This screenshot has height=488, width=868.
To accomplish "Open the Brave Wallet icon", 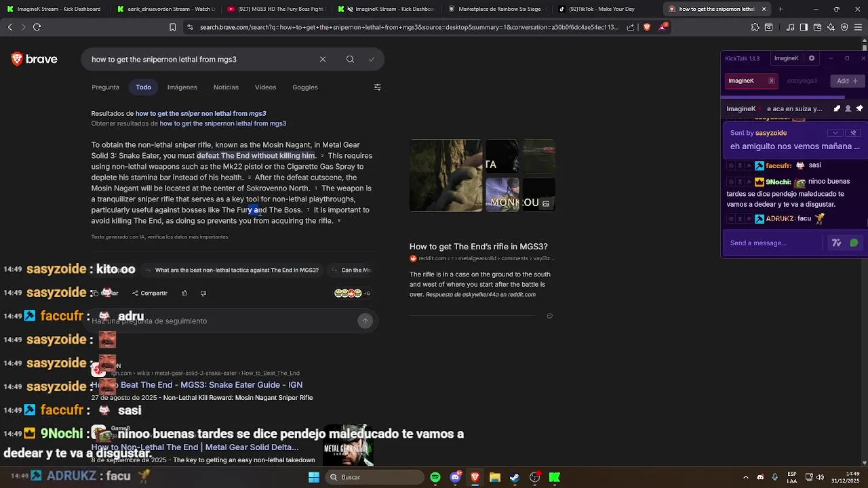I will click(817, 27).
